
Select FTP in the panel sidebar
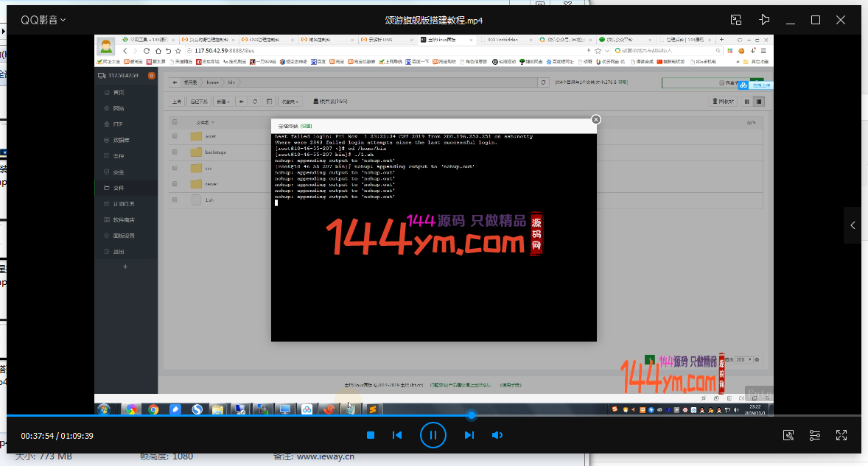point(117,124)
